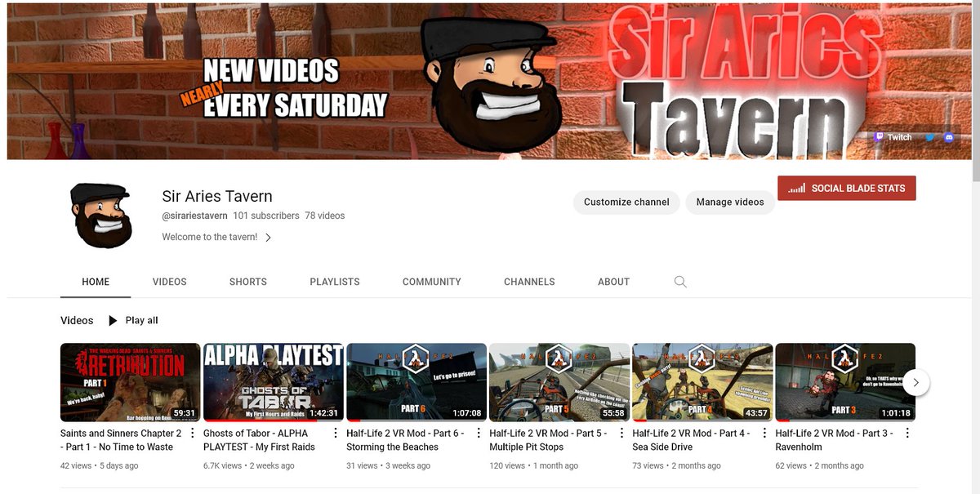This screenshot has height=494, width=980.
Task: Open options menu for Half-Life 2 Part 4
Action: pos(764,434)
